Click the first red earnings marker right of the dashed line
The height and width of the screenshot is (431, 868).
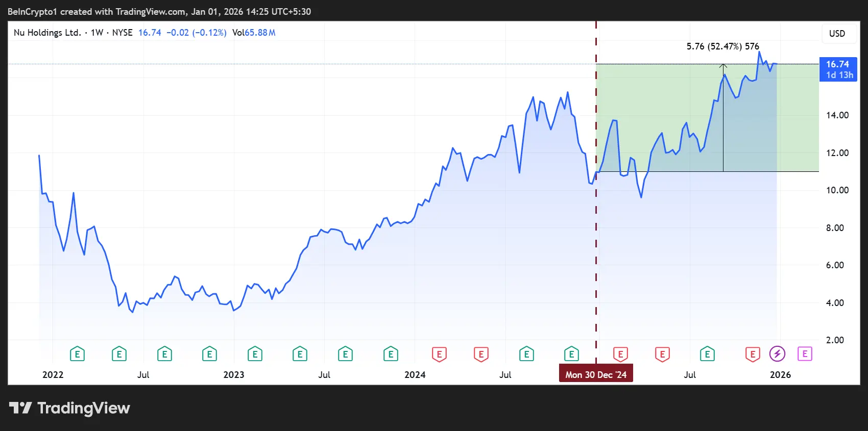point(620,354)
